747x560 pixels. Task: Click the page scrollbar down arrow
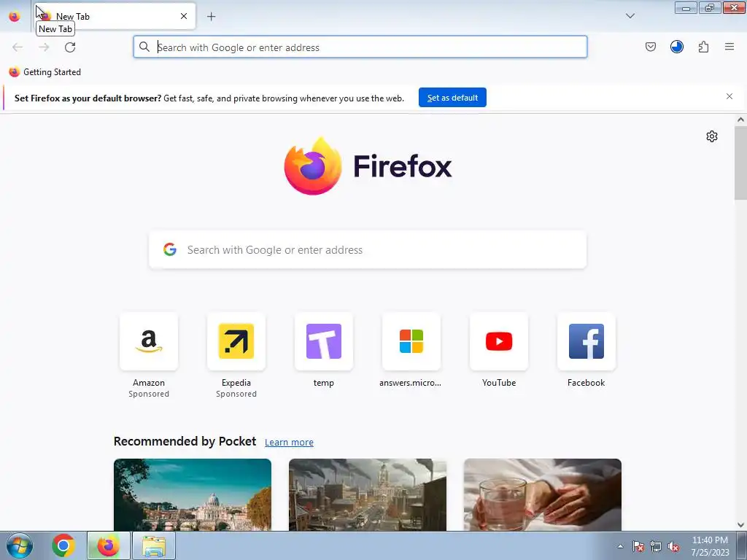[740, 525]
